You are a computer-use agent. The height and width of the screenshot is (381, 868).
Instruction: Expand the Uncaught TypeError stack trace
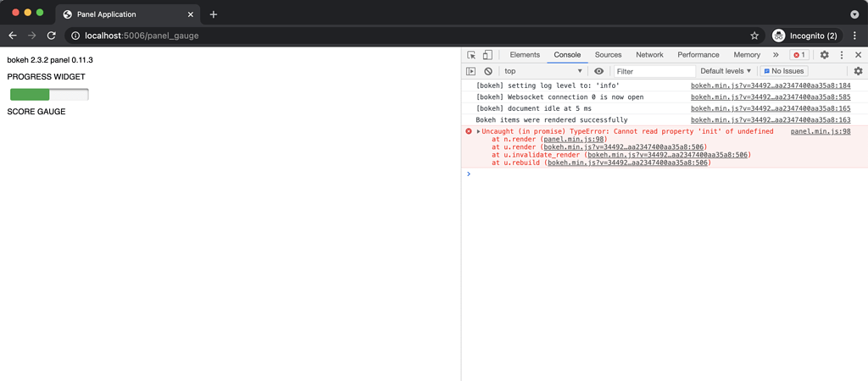(x=479, y=131)
